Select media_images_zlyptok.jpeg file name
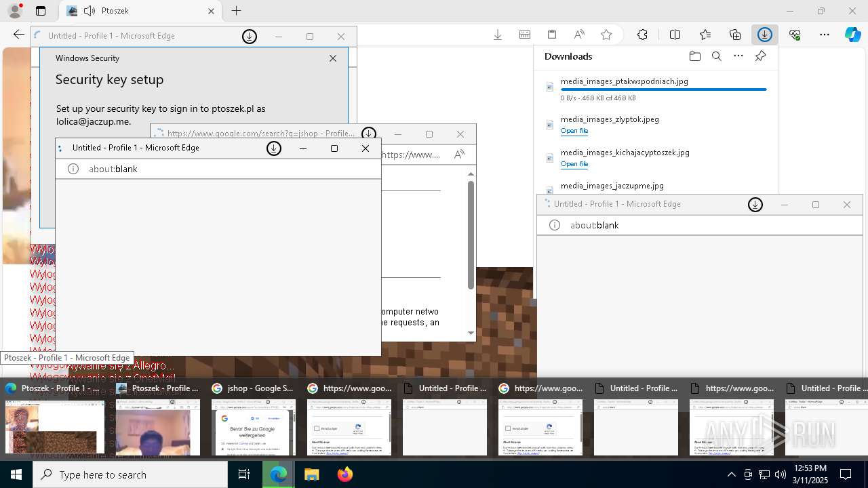The height and width of the screenshot is (488, 868). [x=610, y=119]
